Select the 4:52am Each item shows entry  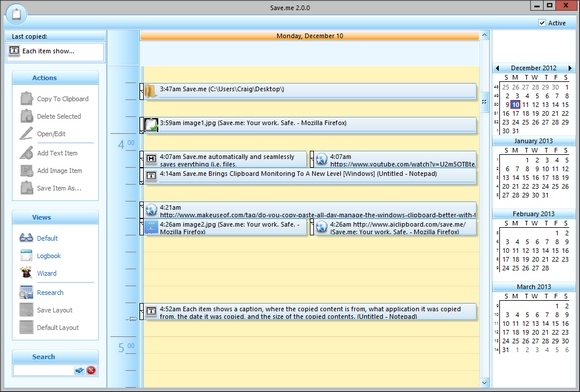tap(310, 312)
